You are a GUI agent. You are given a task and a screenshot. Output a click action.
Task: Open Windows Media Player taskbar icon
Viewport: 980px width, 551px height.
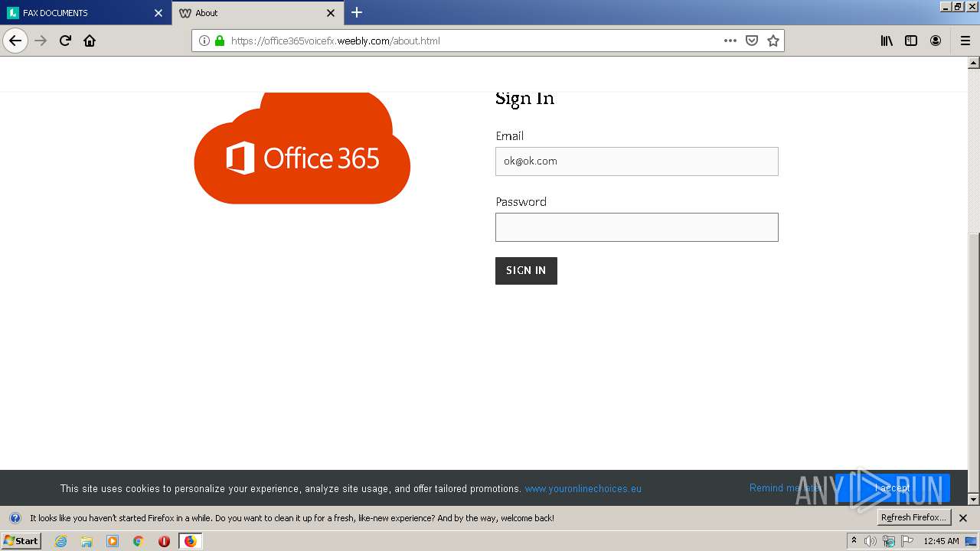pyautogui.click(x=113, y=541)
